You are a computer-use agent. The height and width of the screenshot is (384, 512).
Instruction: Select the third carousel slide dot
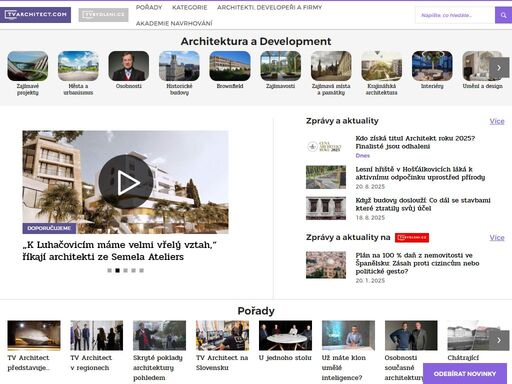point(126,270)
